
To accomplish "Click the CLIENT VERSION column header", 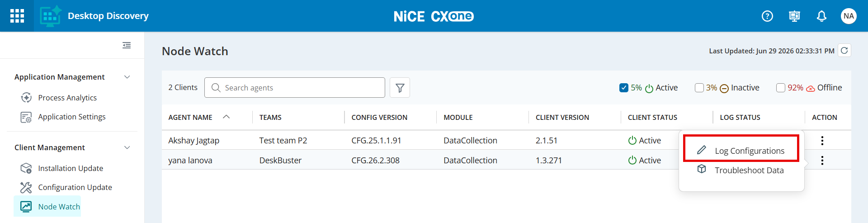I will coord(562,117).
